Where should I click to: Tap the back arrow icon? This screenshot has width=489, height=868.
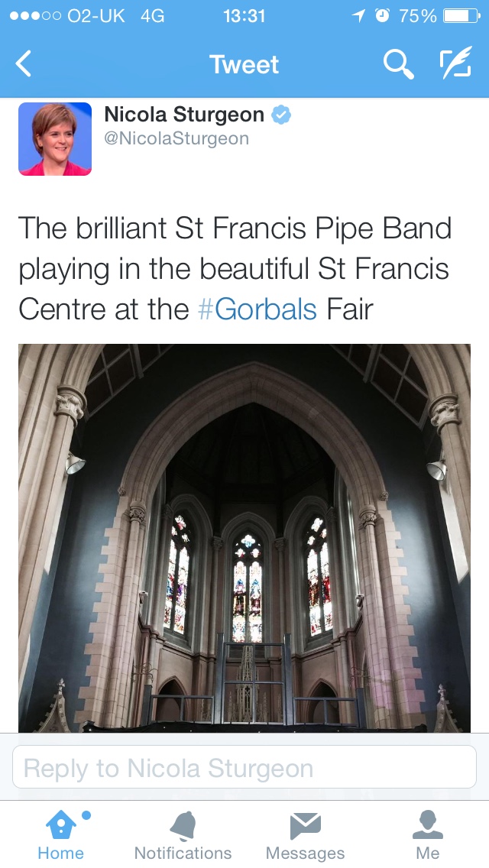click(23, 63)
